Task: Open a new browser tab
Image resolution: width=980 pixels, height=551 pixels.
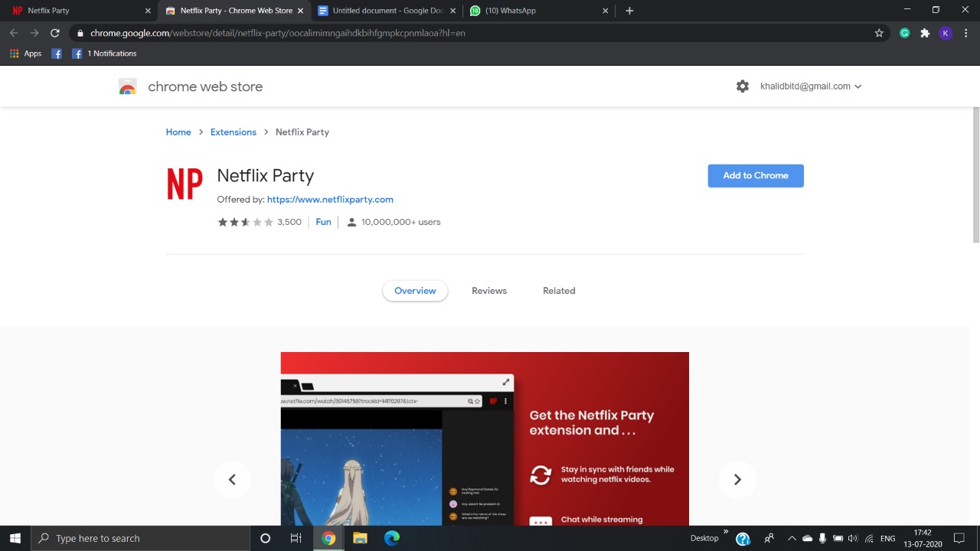Action: [629, 11]
